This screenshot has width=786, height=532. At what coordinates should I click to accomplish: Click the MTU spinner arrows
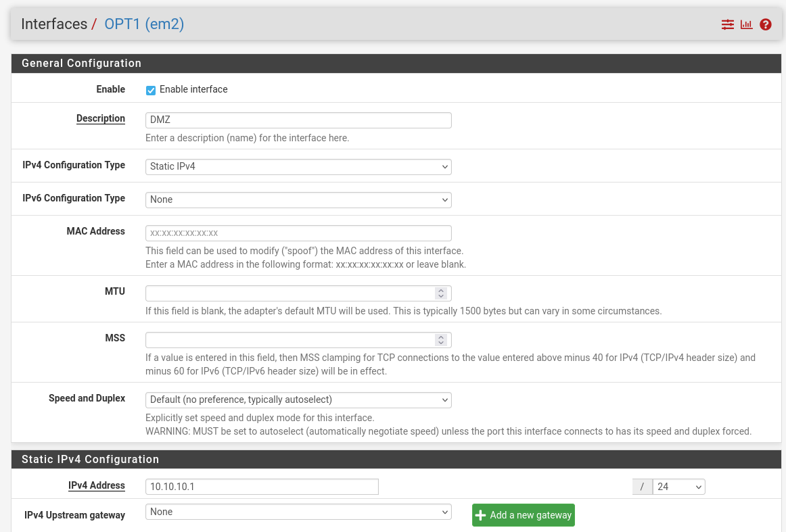pos(441,293)
